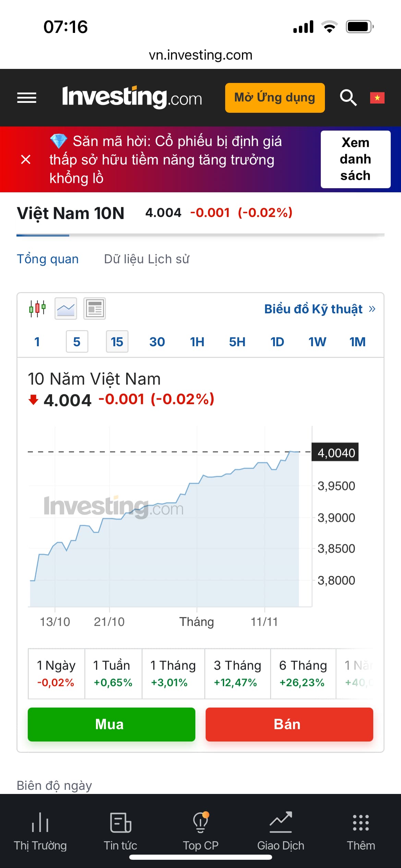
Task: Select the candlestick chart type icon
Action: [x=37, y=309]
